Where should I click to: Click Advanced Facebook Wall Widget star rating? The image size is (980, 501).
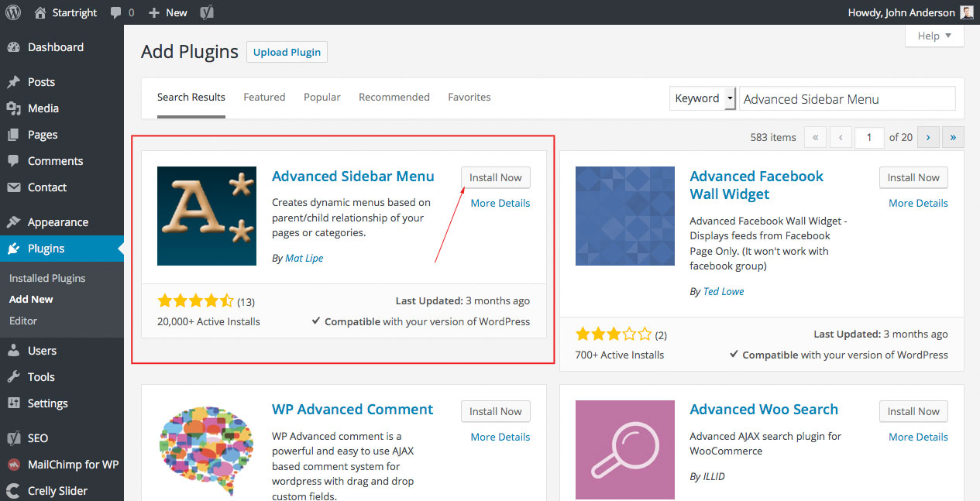click(x=614, y=335)
